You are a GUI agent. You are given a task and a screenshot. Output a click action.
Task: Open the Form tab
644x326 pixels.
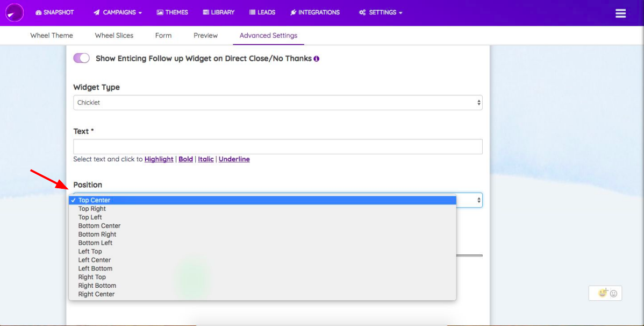point(163,36)
